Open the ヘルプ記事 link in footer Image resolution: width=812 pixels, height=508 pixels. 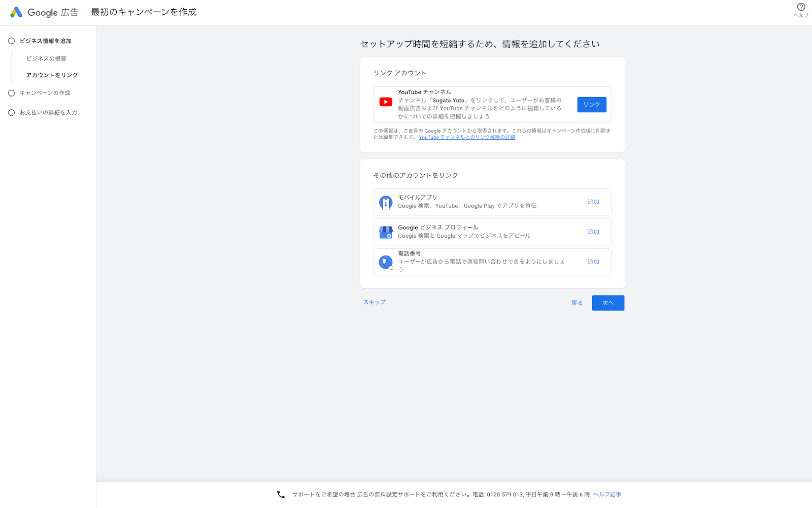607,494
